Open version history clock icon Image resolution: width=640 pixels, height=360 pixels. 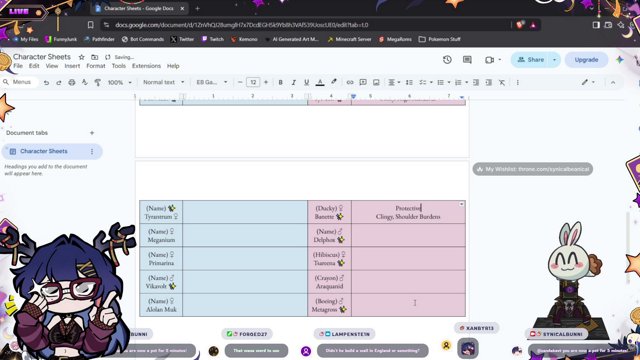click(447, 60)
